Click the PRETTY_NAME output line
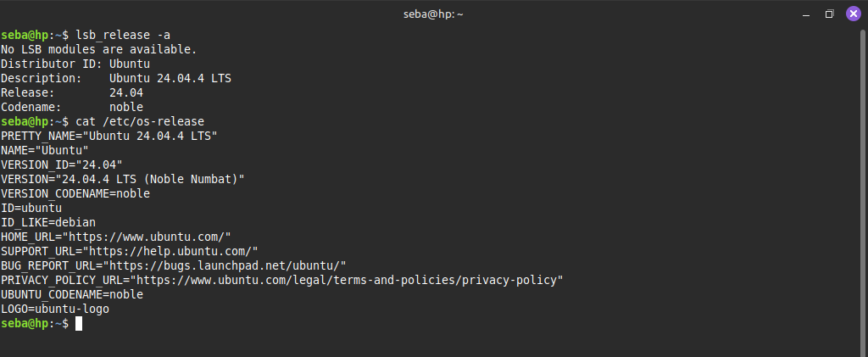868x357 pixels. pyautogui.click(x=110, y=136)
